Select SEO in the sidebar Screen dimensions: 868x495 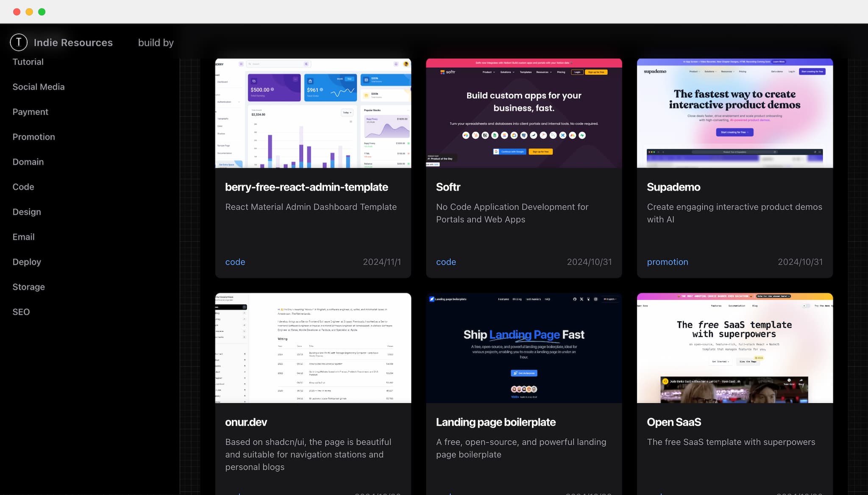coord(21,312)
